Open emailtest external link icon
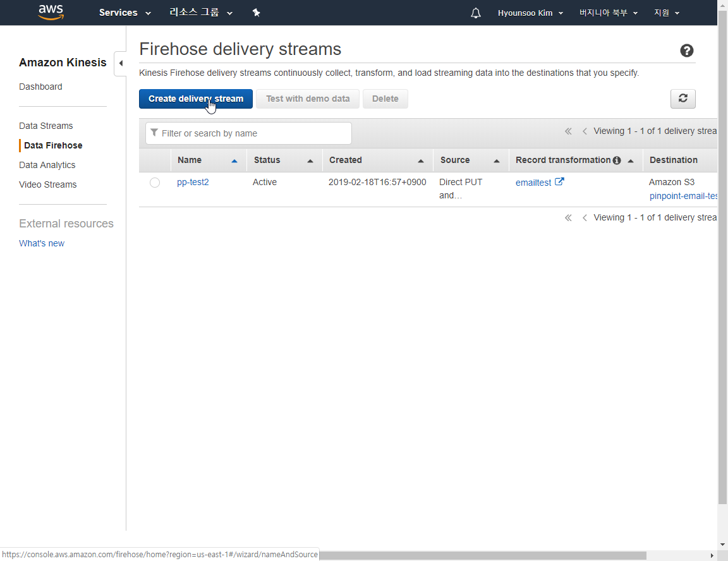Viewport: 728px width, 561px height. (559, 182)
